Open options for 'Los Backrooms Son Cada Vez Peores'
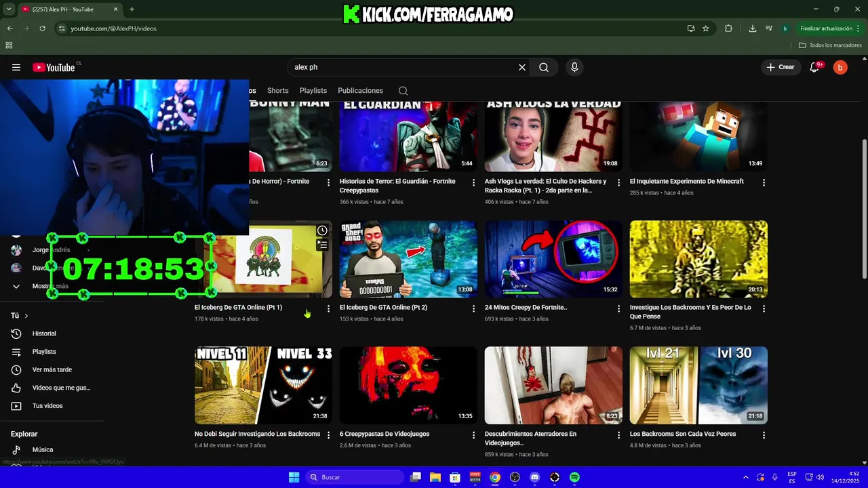The image size is (868, 488). [764, 435]
